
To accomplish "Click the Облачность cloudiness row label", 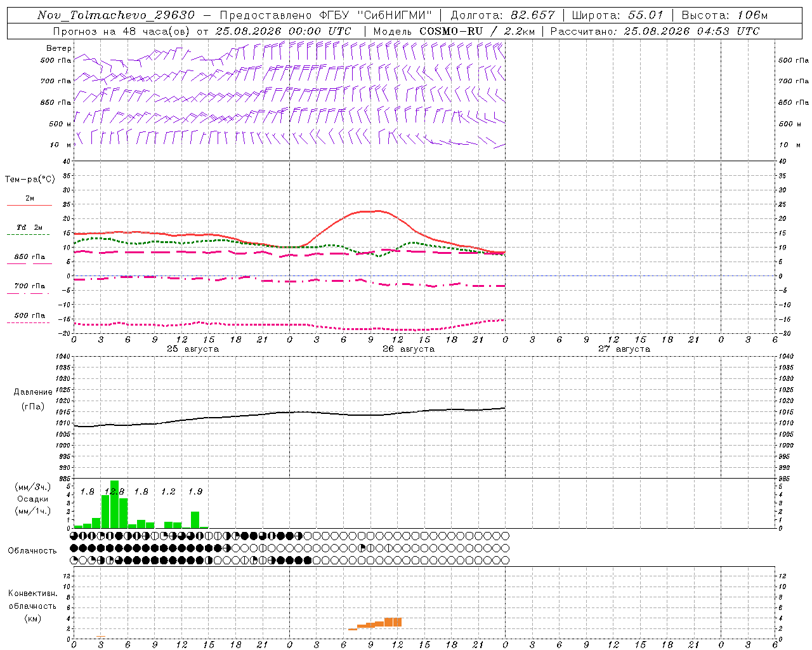I will click(32, 550).
